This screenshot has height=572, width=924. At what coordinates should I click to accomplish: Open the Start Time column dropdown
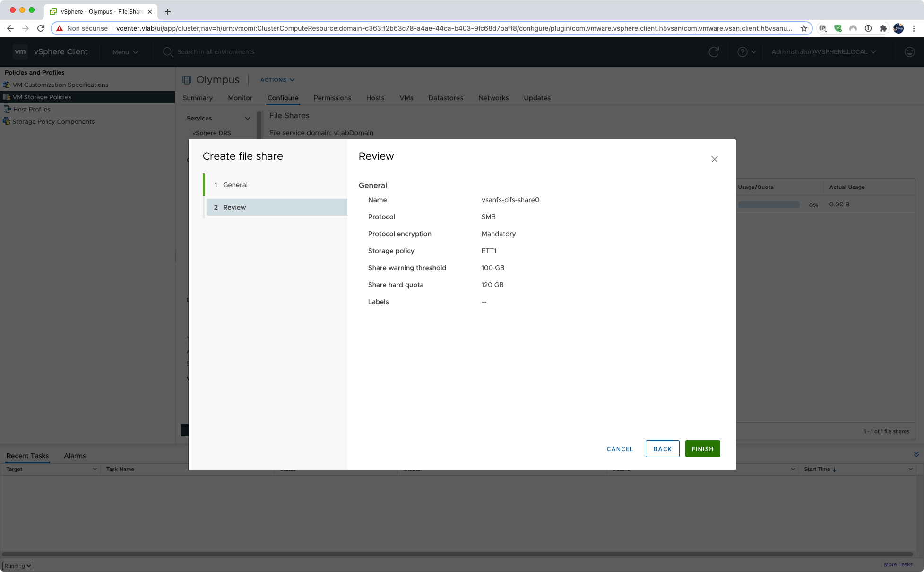(910, 469)
